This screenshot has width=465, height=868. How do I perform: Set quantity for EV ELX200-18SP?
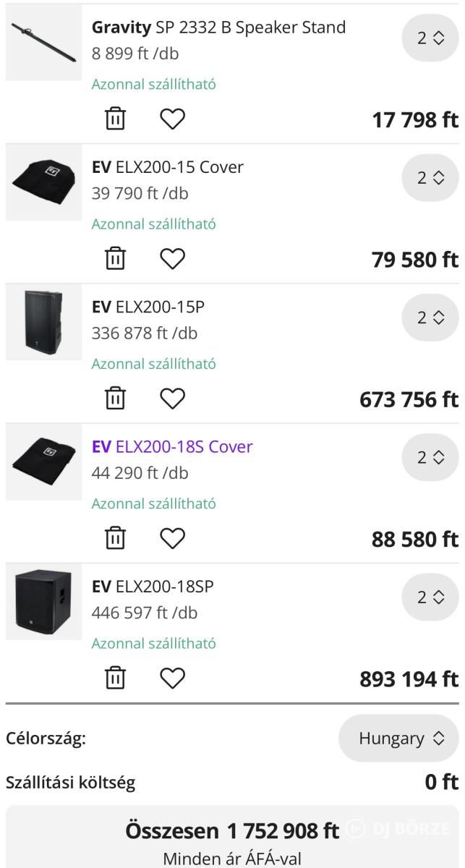pyautogui.click(x=430, y=597)
